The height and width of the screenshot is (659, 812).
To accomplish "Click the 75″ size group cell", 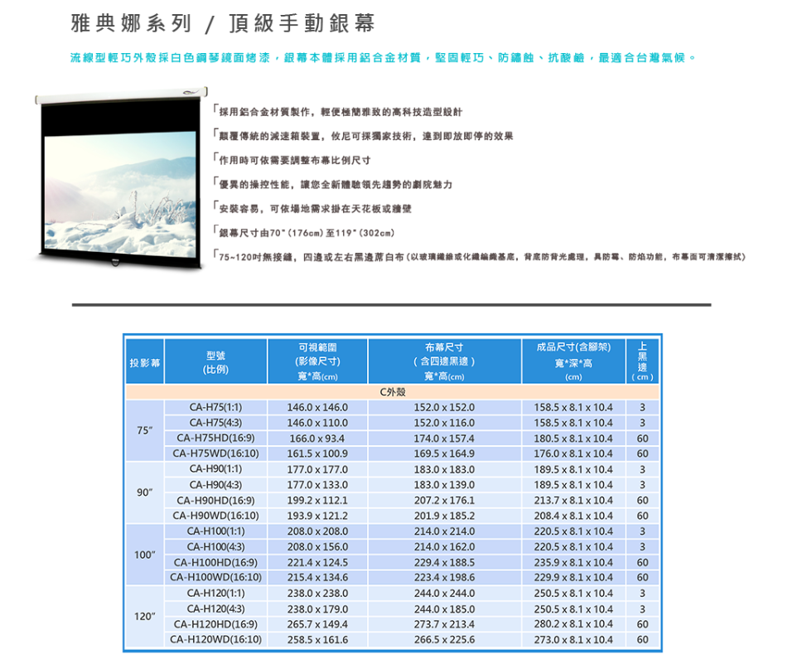I will [x=144, y=430].
